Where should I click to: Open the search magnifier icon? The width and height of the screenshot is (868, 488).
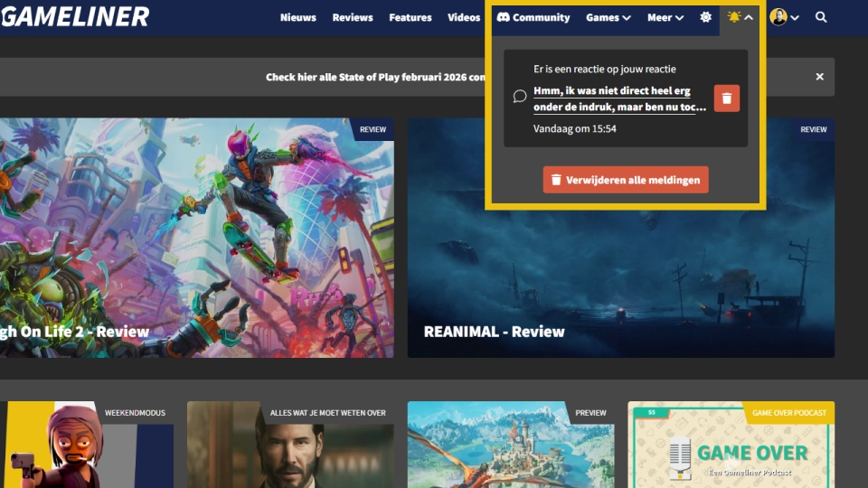(821, 17)
